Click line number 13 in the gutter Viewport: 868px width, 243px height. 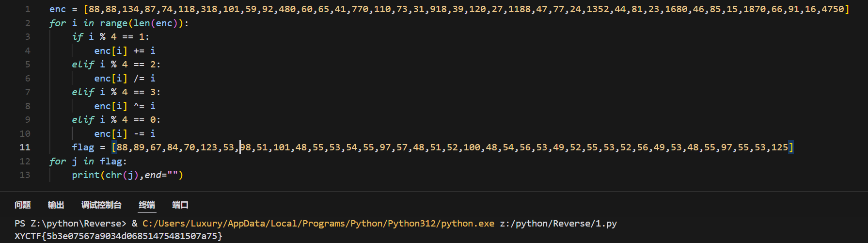point(25,175)
